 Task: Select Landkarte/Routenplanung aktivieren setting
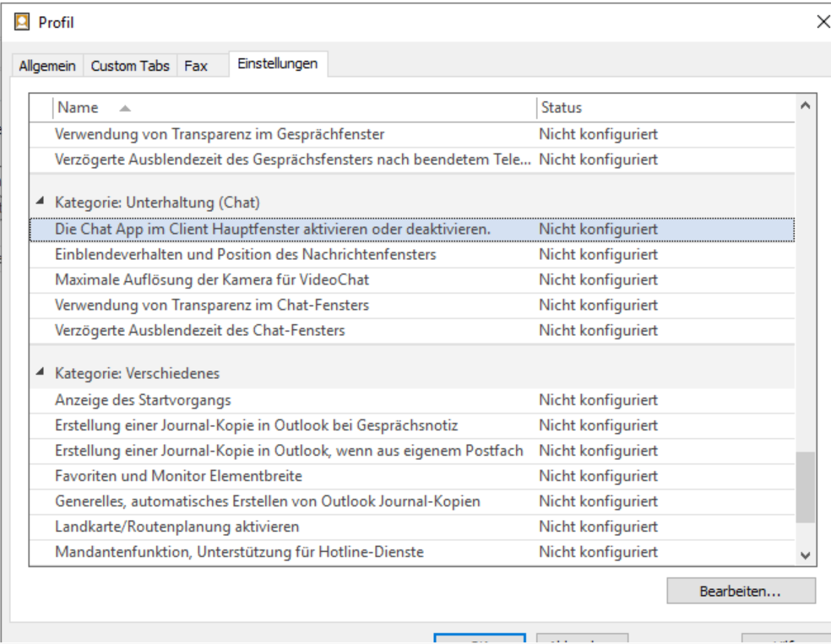(x=177, y=527)
